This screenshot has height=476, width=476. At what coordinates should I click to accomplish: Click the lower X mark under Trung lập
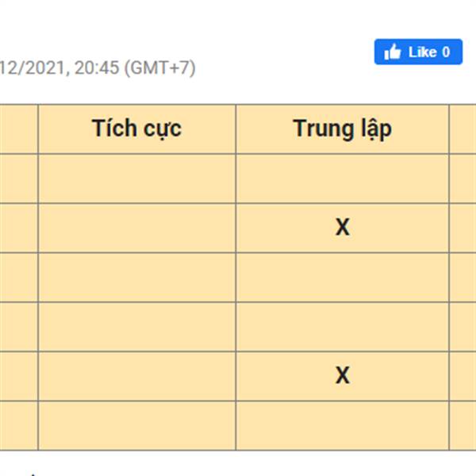point(343,375)
